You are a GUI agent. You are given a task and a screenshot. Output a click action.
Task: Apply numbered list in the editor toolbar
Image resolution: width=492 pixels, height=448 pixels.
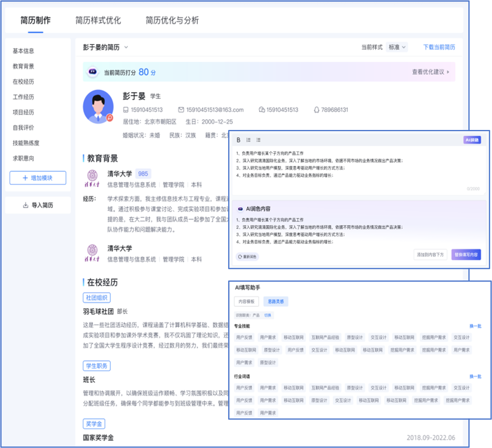248,140
